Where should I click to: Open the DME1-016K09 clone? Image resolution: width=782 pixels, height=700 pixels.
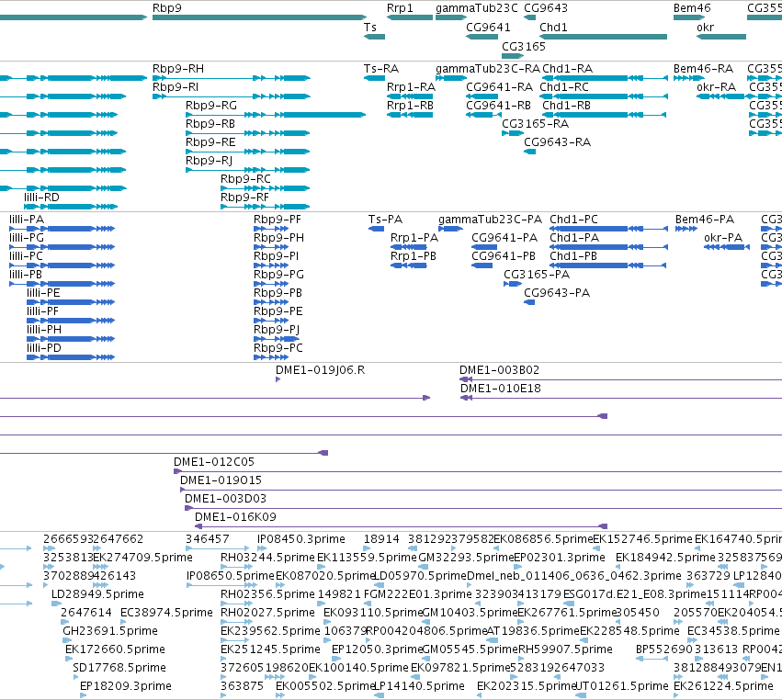click(235, 517)
